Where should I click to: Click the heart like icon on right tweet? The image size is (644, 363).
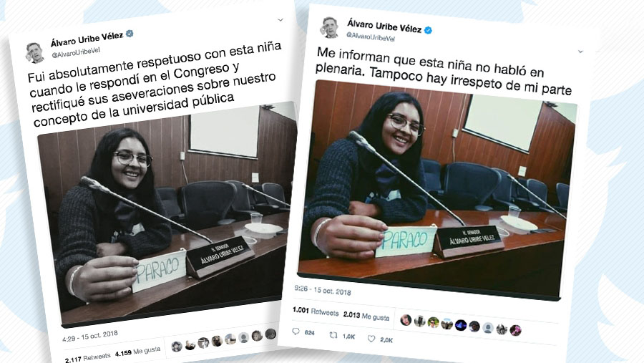point(371,339)
